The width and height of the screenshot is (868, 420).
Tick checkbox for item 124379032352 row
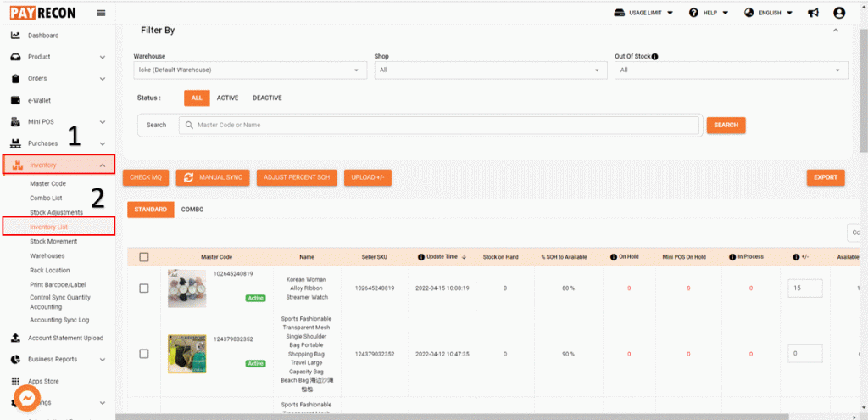[144, 354]
